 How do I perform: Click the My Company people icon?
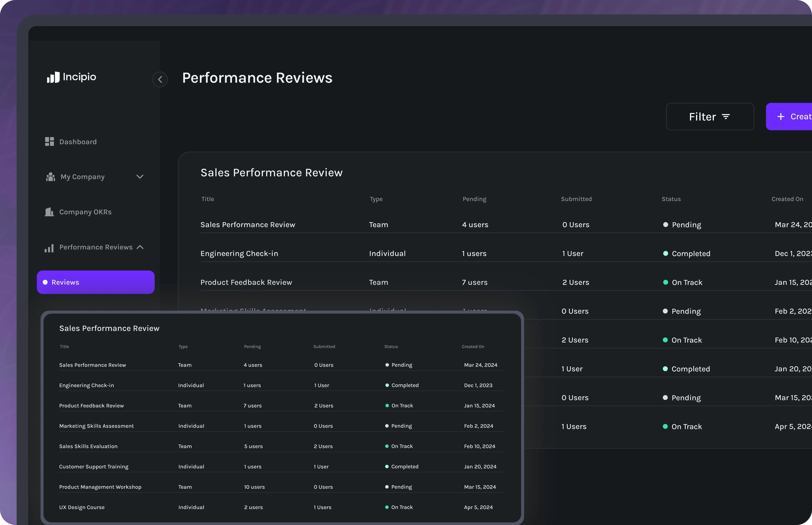point(50,177)
